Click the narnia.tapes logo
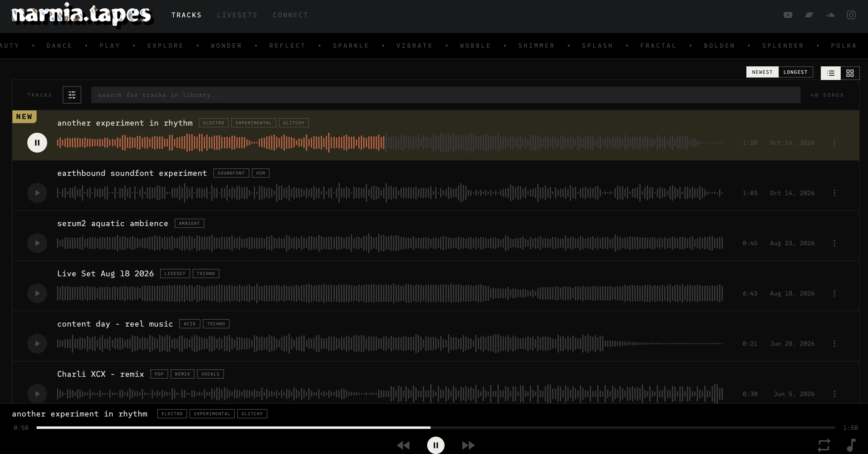 pyautogui.click(x=82, y=15)
